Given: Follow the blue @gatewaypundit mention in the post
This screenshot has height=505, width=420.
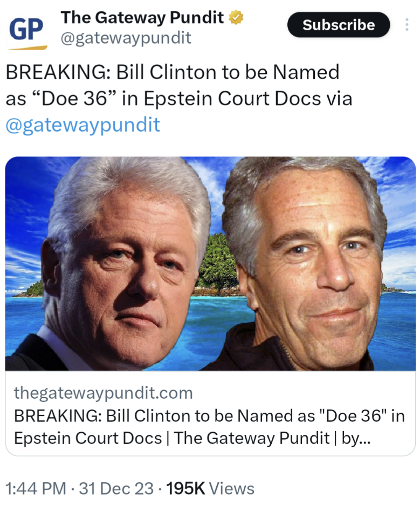Looking at the screenshot, I should 82,125.
